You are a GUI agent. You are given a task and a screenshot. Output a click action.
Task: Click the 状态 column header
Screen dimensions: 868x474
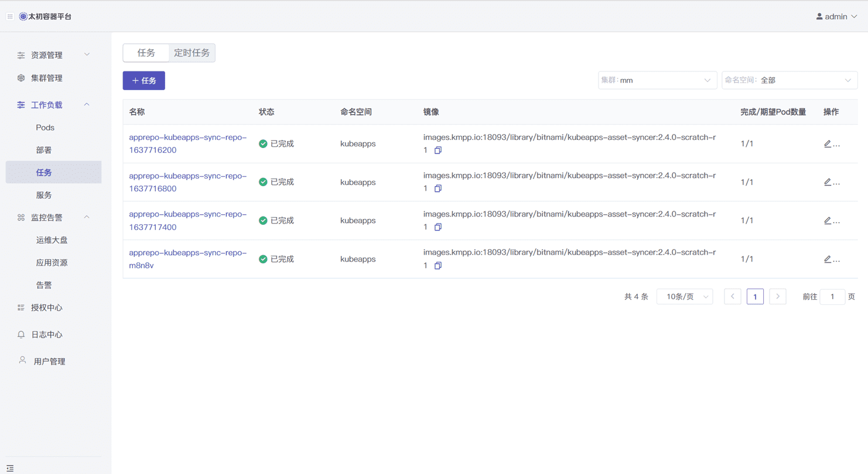point(266,112)
